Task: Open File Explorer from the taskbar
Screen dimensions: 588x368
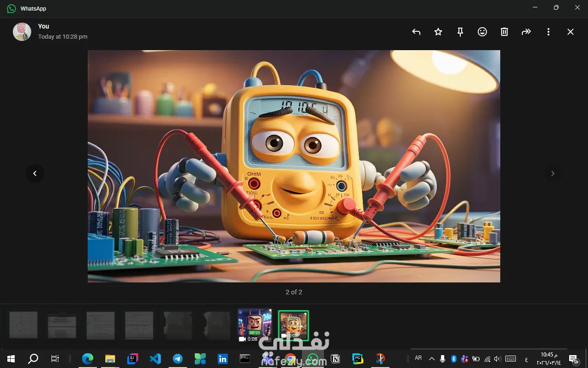Action: point(110,359)
